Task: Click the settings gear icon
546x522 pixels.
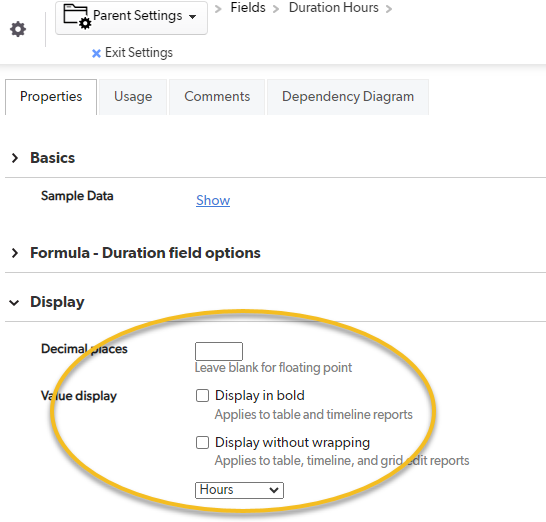Action: pyautogui.click(x=18, y=29)
